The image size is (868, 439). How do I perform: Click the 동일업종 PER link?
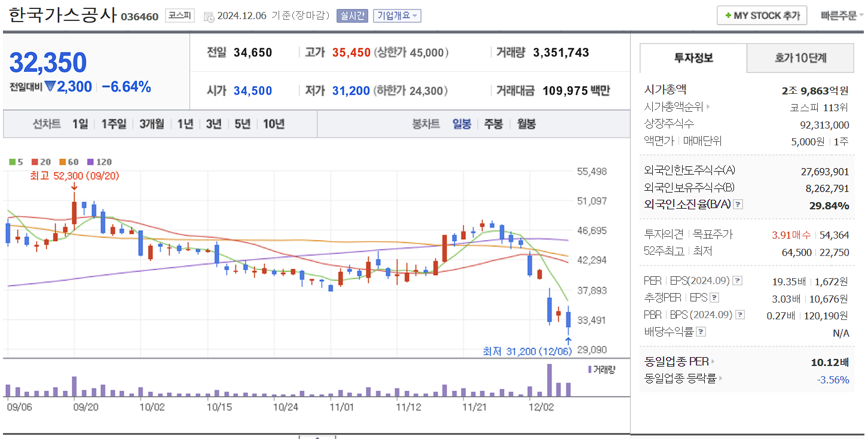pyautogui.click(x=677, y=361)
